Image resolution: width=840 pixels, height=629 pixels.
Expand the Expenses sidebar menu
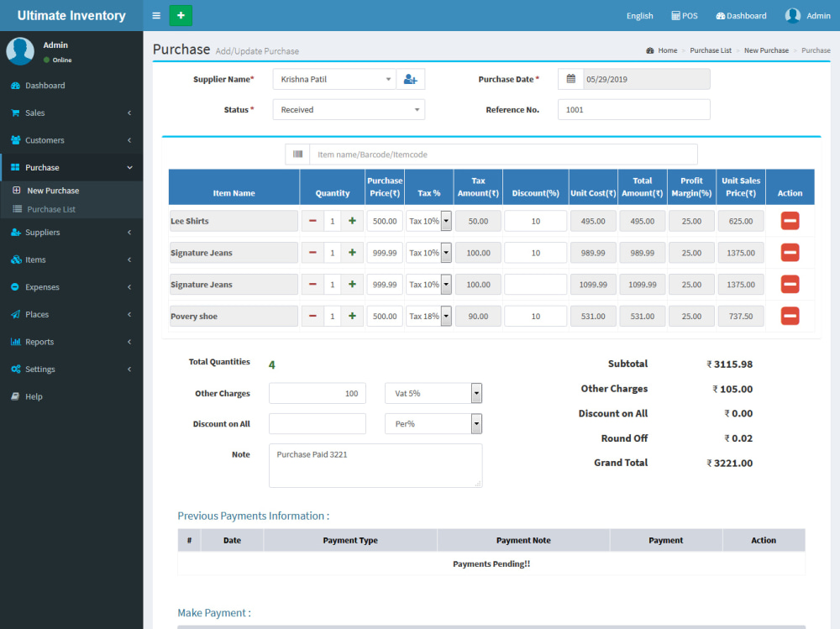[71, 286]
